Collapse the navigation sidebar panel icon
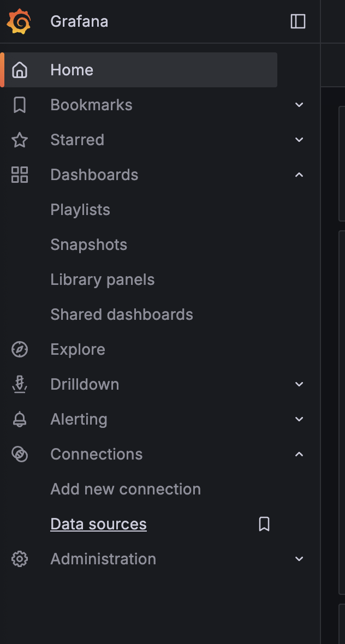The width and height of the screenshot is (345, 644). (298, 21)
